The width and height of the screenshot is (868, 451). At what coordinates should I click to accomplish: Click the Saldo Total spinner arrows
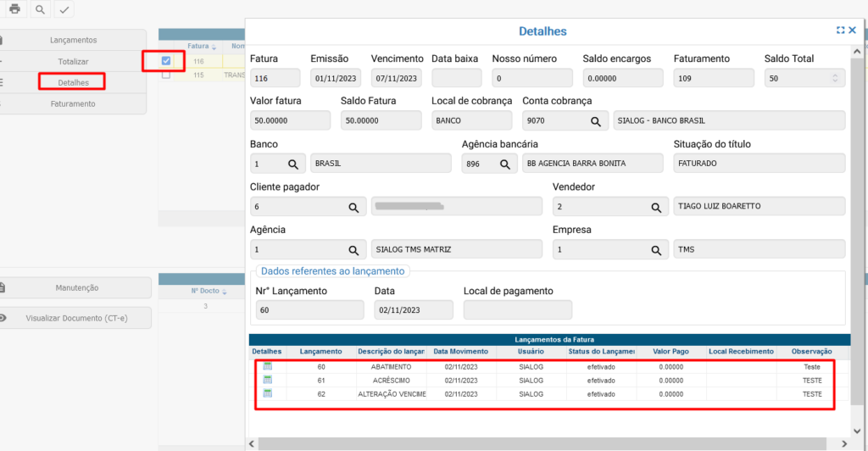(x=835, y=78)
